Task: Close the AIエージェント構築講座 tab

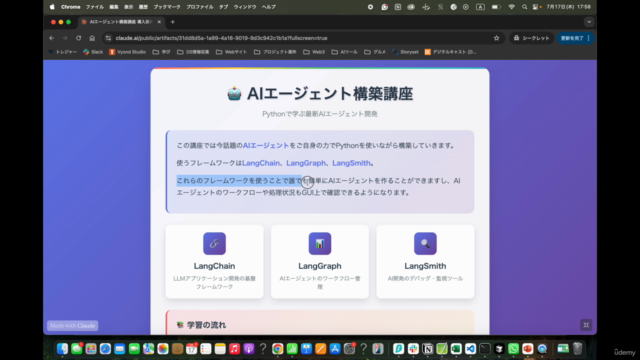Action: click(x=159, y=22)
